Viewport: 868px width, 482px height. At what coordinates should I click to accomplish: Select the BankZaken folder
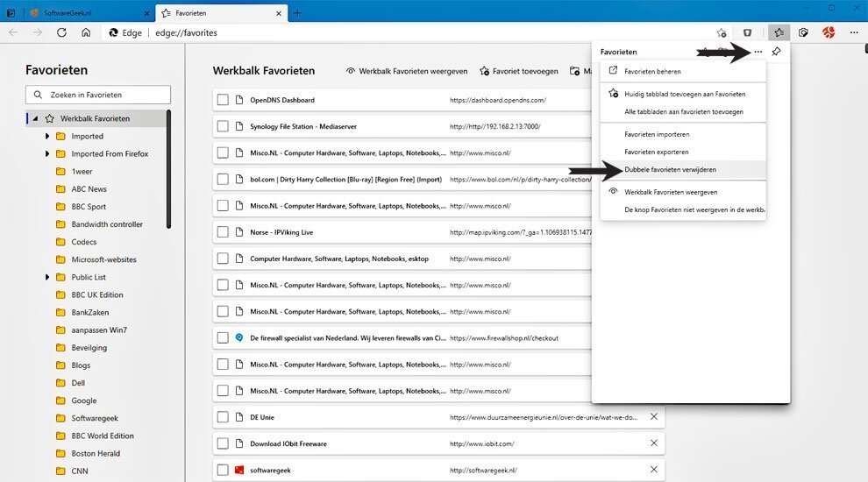(89, 313)
